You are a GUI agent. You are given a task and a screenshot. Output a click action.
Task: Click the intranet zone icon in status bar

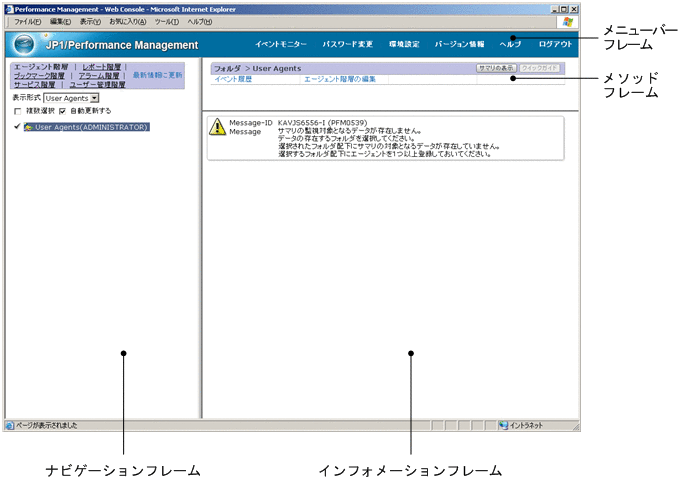click(x=503, y=425)
